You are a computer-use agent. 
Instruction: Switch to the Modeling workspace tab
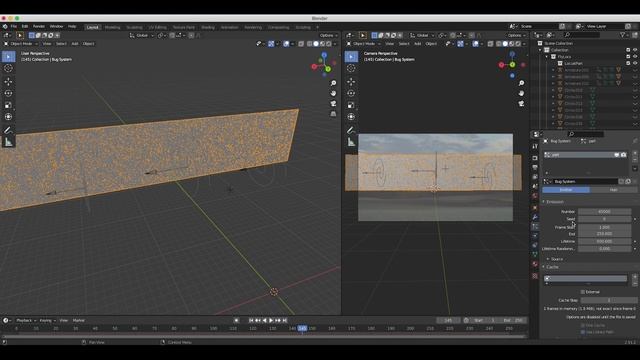(x=113, y=27)
